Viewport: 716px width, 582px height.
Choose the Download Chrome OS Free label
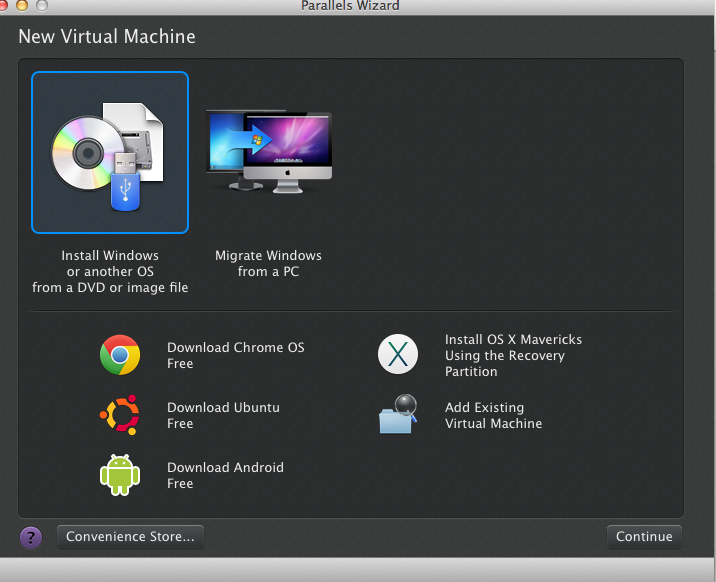tap(235, 355)
